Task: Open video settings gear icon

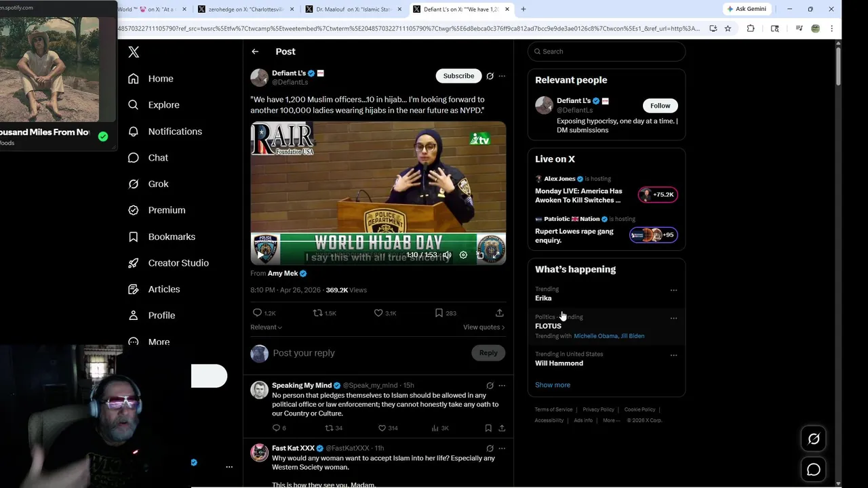Action: 463,255
